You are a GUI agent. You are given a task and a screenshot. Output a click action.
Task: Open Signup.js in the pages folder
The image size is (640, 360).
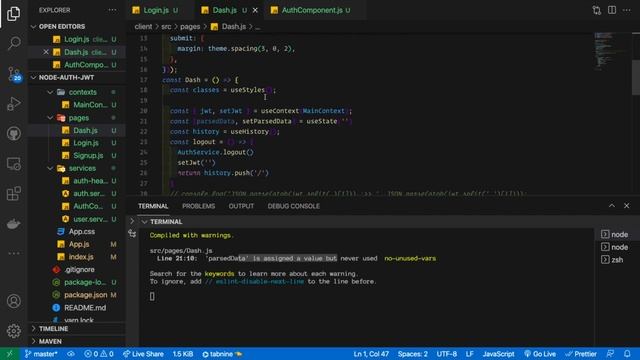[x=88, y=156]
